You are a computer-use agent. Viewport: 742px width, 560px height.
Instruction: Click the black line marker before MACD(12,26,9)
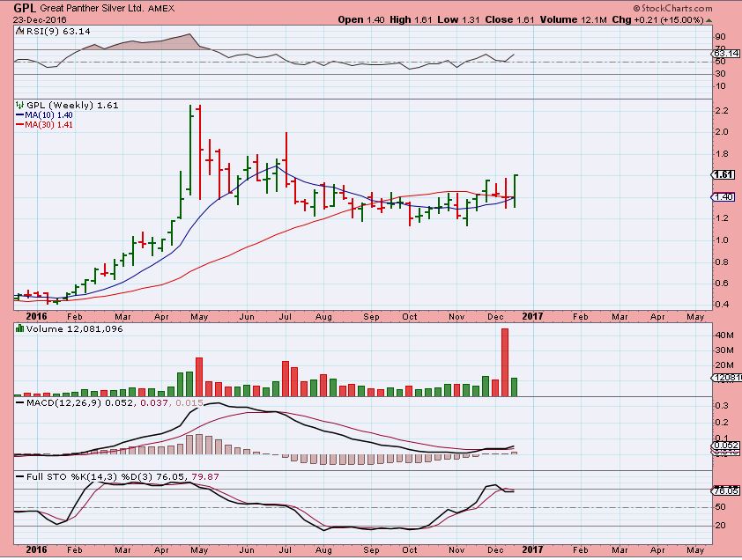(x=20, y=403)
